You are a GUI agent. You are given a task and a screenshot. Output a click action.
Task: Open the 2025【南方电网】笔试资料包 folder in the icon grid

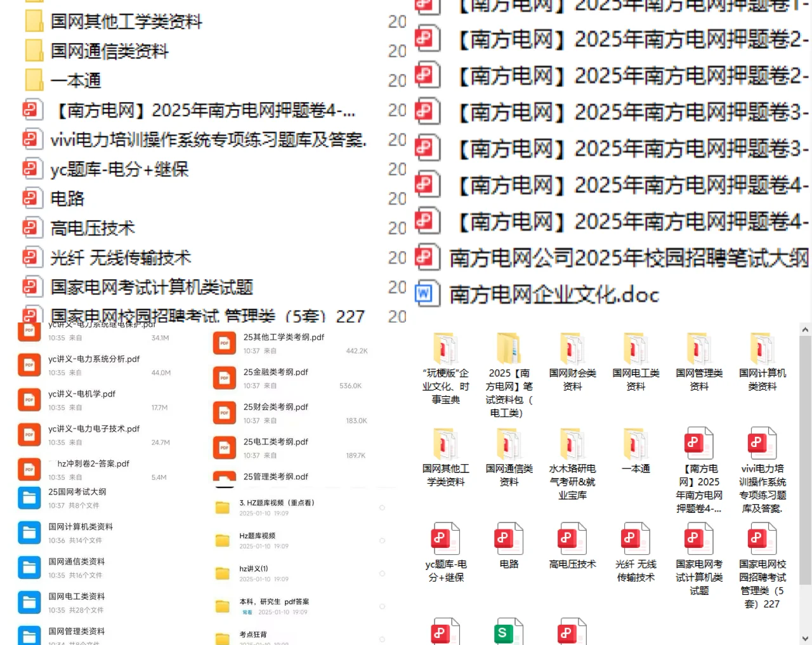point(509,376)
